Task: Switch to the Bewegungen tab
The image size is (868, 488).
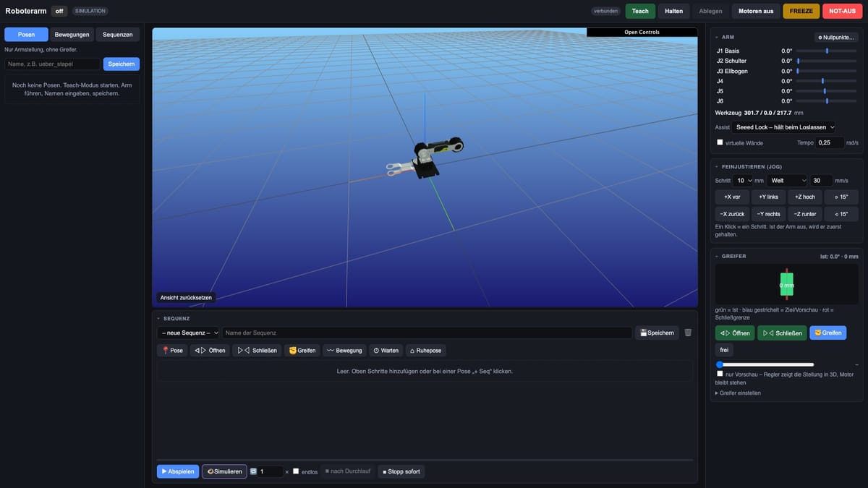Action: [x=72, y=34]
